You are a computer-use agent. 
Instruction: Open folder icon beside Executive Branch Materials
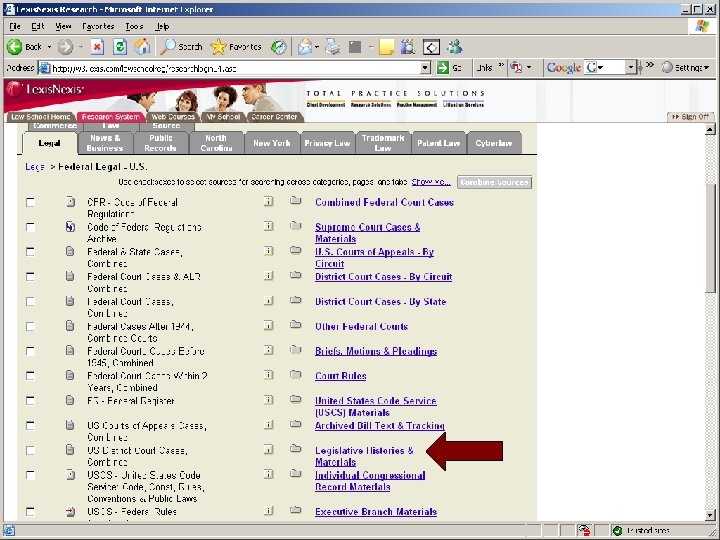click(x=296, y=510)
